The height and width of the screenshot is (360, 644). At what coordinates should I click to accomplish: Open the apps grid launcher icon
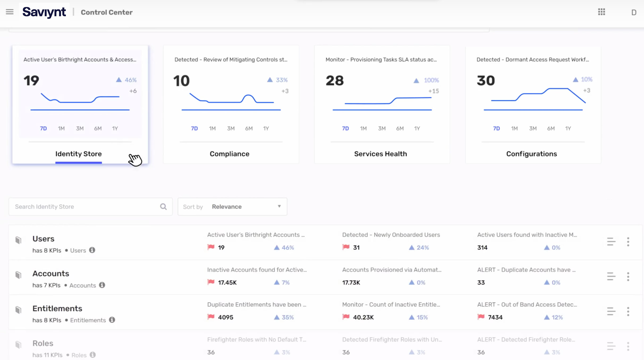click(601, 12)
